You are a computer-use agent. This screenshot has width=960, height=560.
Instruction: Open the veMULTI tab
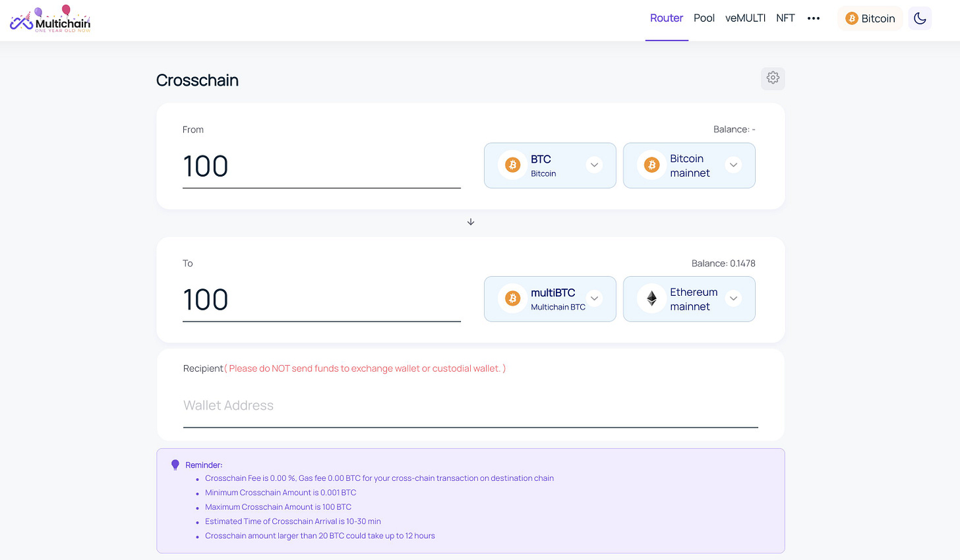click(x=746, y=18)
